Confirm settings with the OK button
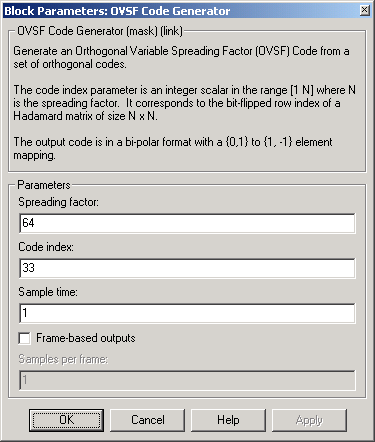375x442 pixels. (x=66, y=420)
